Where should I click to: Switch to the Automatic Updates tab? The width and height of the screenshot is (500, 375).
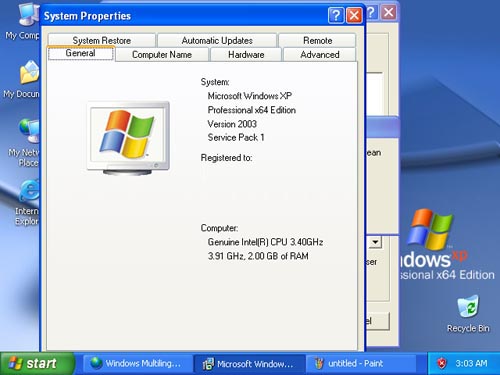(217, 40)
